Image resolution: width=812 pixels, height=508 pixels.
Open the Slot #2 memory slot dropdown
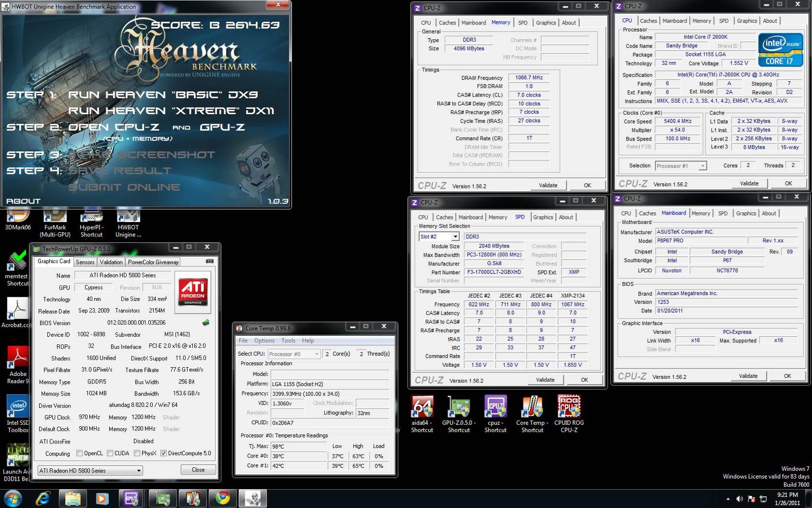pyautogui.click(x=439, y=237)
